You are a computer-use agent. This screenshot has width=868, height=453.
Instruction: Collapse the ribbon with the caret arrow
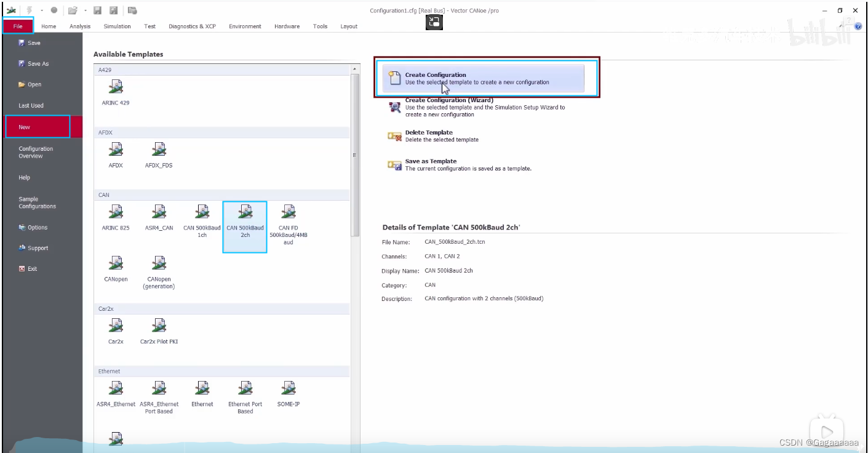[841, 26]
